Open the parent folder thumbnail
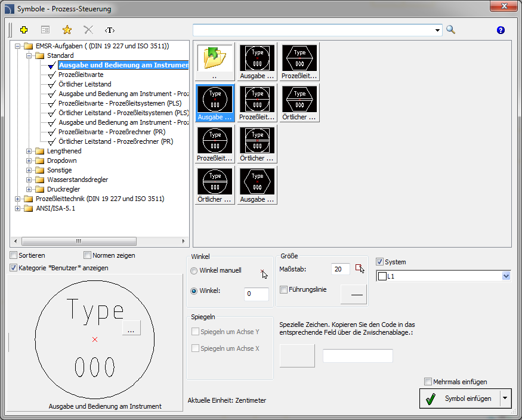 click(215, 58)
